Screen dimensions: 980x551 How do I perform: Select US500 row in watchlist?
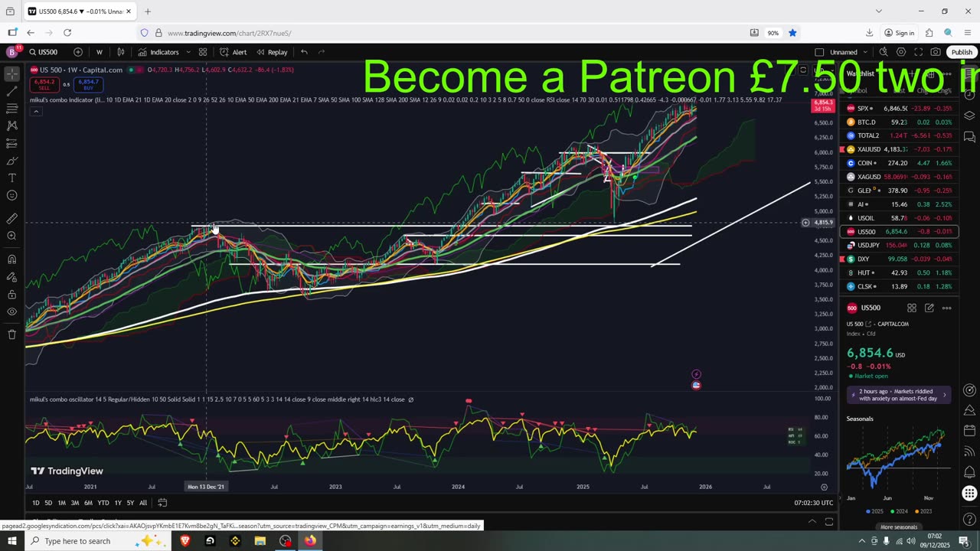[x=899, y=232]
